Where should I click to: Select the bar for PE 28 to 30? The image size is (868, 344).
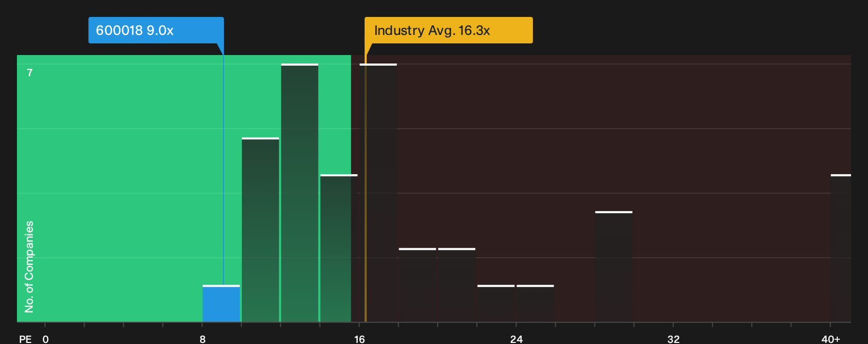614,267
